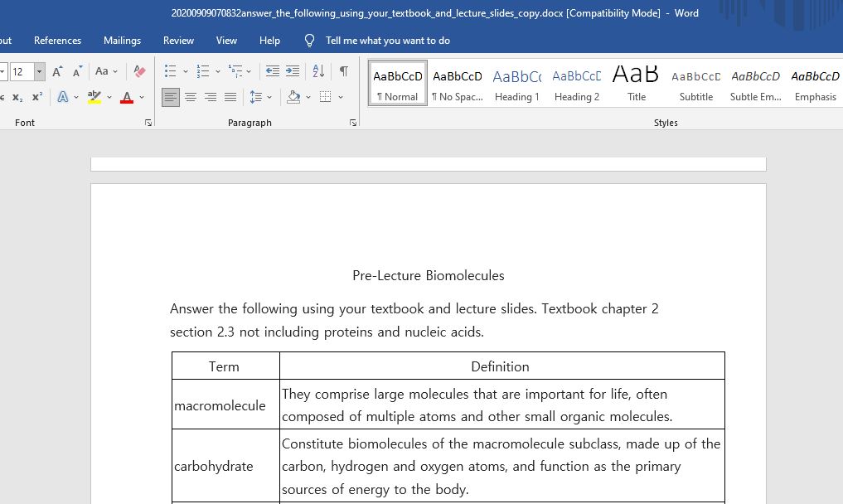Open the Paragraph dialog launcher
The width and height of the screenshot is (843, 504).
pos(353,124)
